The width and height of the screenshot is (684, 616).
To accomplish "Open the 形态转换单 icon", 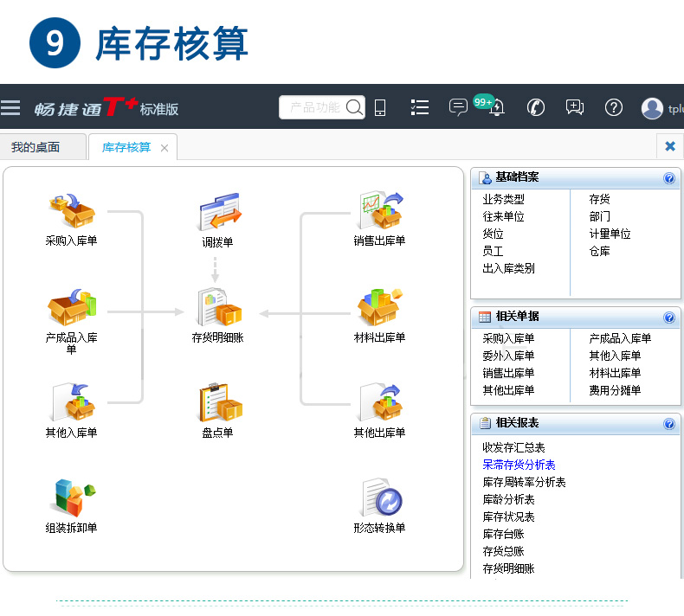I will point(382,497).
